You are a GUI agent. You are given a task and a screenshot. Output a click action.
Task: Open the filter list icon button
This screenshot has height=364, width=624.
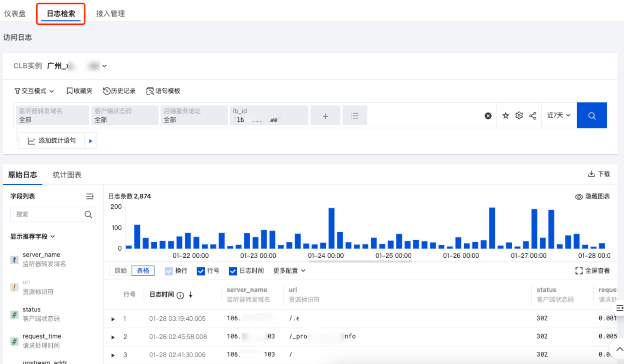[355, 116]
